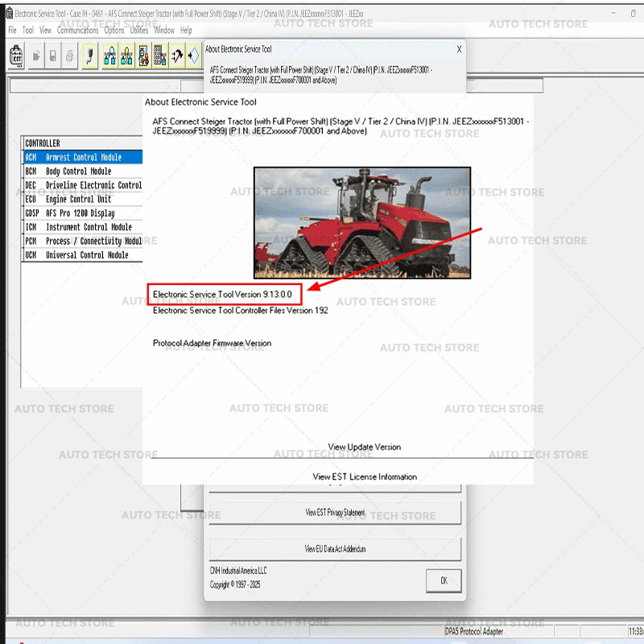The height and width of the screenshot is (644, 644).
Task: Click the greyed-out open file toolbar icon
Action: click(36, 56)
